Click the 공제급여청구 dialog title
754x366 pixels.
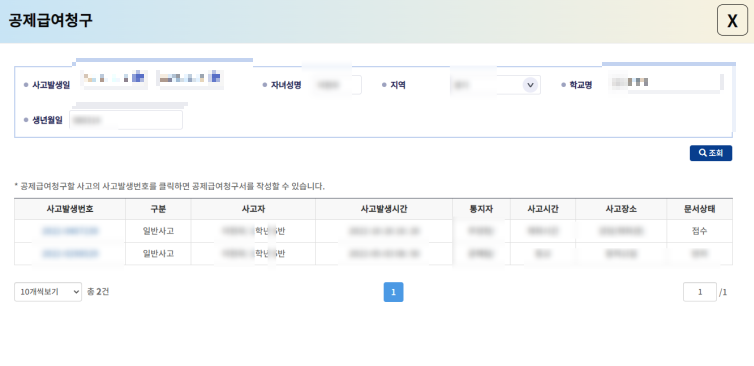click(51, 20)
